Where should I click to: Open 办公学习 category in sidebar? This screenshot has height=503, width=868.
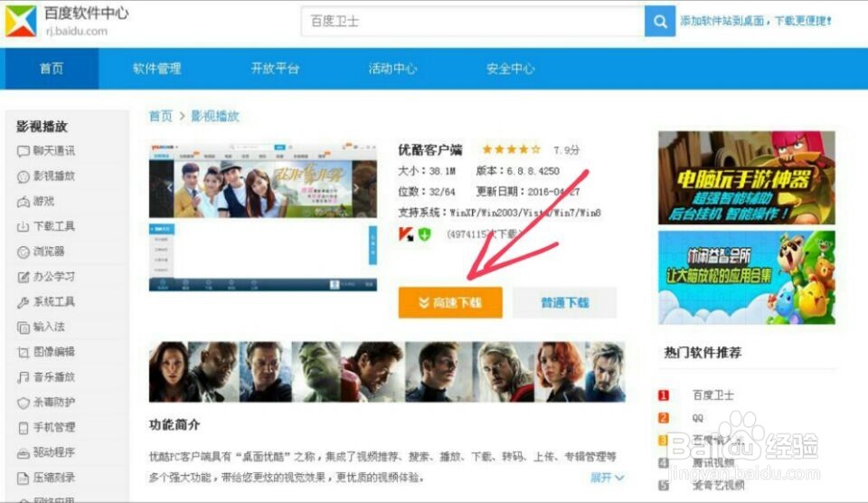[54, 277]
